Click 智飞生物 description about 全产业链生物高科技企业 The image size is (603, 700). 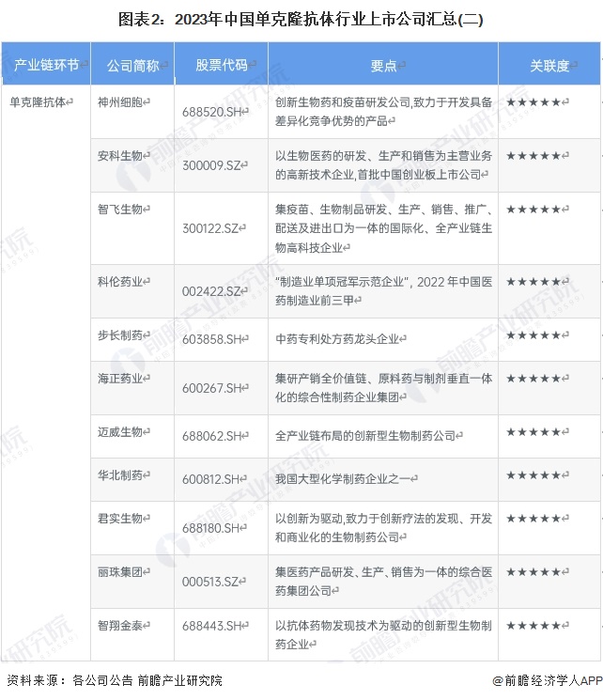tap(383, 228)
